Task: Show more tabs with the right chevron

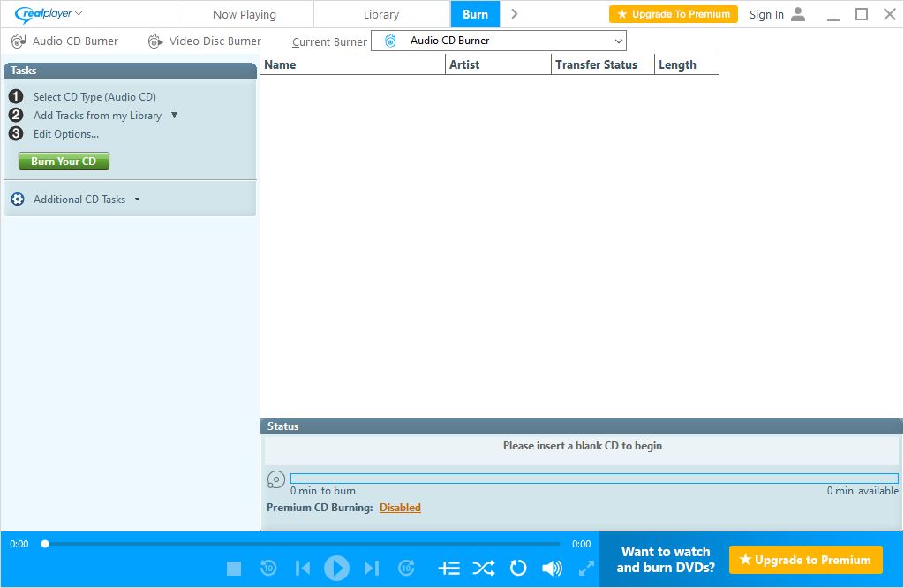Action: [515, 14]
